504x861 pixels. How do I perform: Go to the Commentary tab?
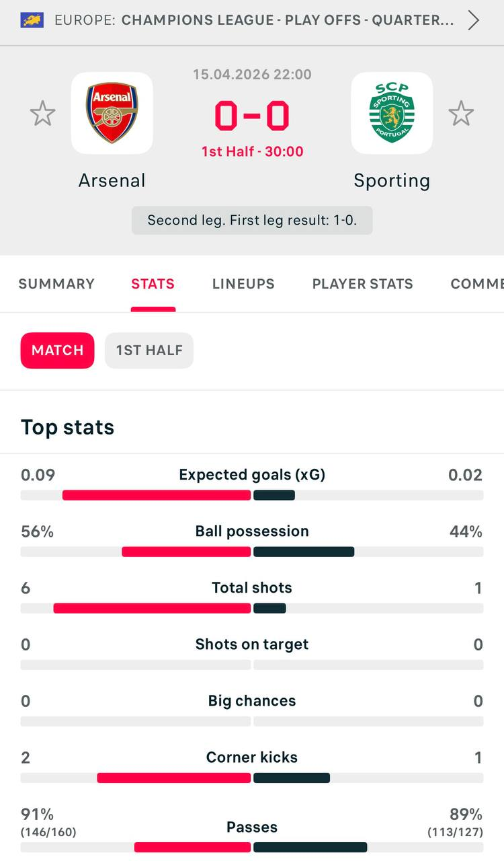click(x=477, y=284)
